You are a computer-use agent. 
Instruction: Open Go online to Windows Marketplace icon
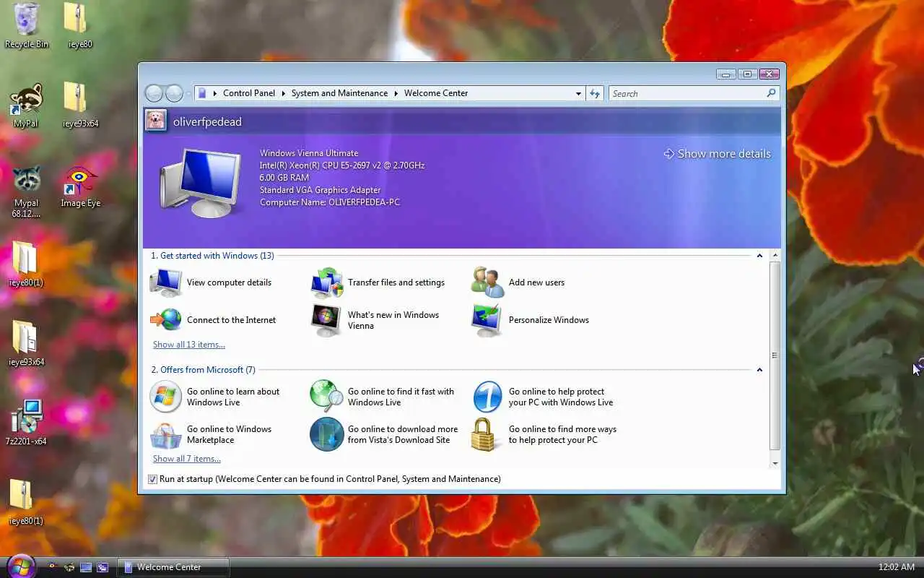click(166, 434)
